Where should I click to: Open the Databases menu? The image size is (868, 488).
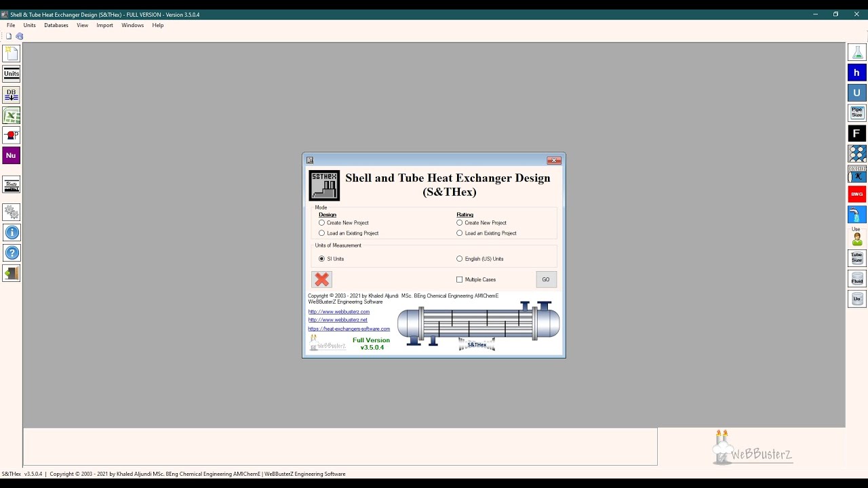[x=56, y=25]
